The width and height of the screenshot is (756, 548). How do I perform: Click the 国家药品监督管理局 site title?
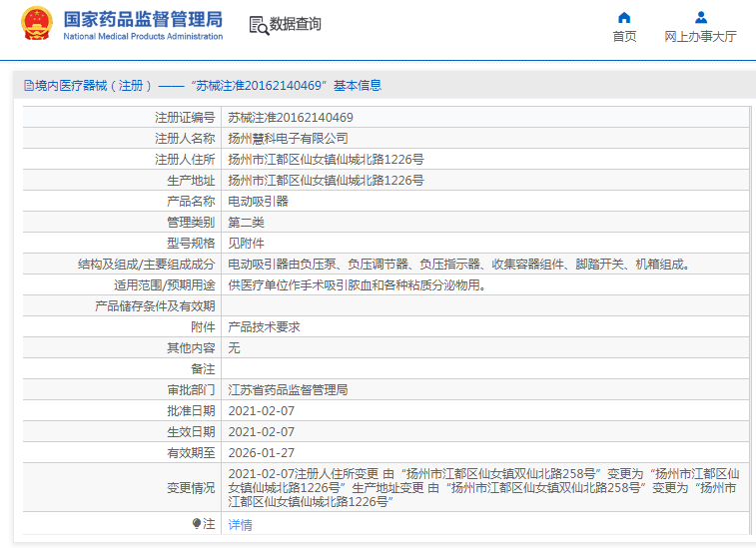(x=143, y=19)
